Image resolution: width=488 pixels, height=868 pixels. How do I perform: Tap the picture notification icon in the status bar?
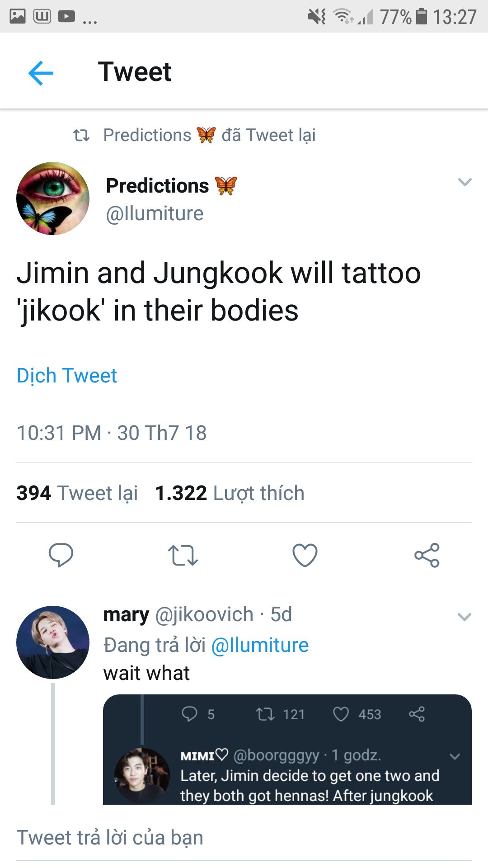tap(18, 17)
